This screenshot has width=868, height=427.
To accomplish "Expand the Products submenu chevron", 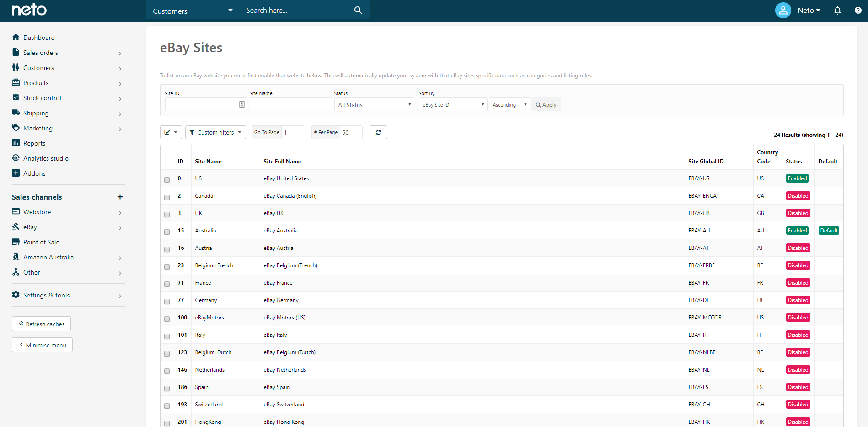I will 120,84.
